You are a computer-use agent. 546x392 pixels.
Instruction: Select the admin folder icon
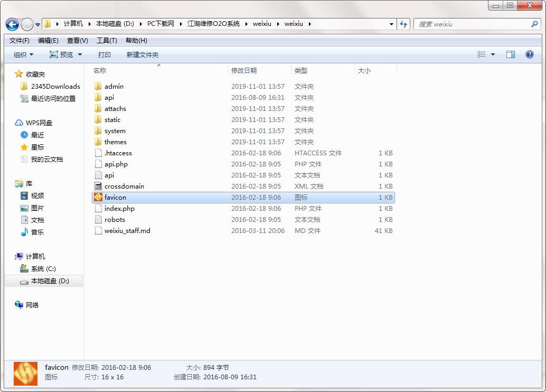(x=98, y=86)
